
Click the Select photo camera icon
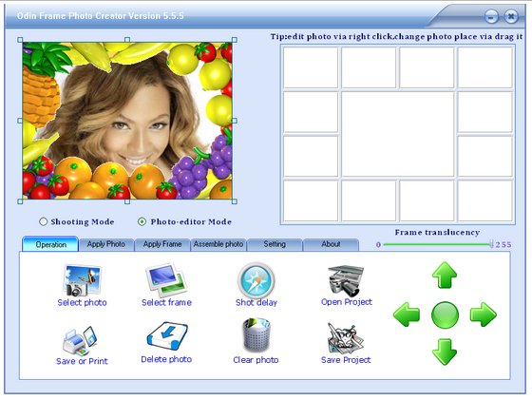pos(82,280)
